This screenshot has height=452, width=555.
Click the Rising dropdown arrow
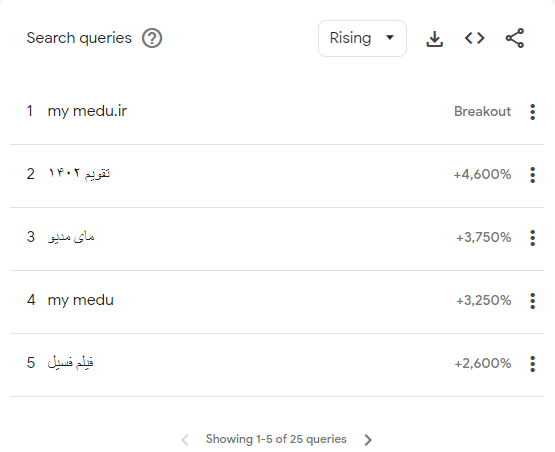(390, 38)
